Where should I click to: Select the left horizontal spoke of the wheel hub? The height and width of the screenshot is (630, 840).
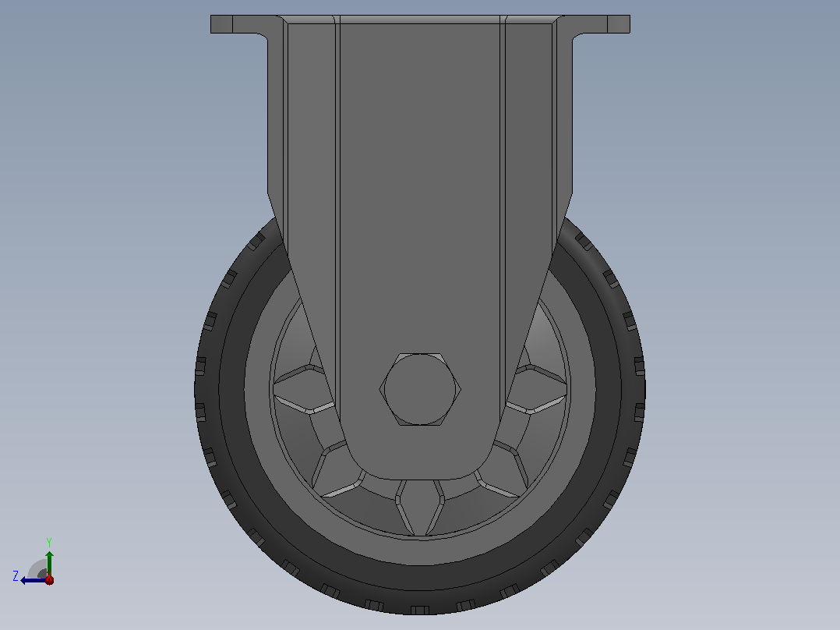coord(302,389)
